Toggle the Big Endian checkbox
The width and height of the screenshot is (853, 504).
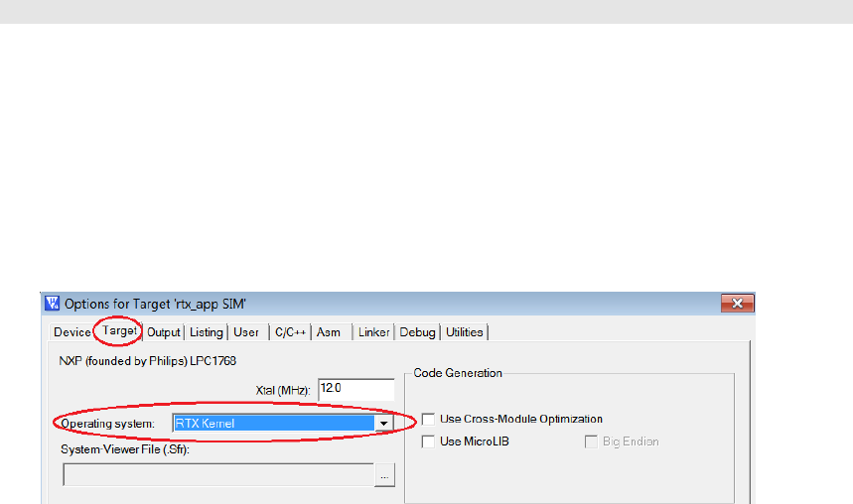591,441
